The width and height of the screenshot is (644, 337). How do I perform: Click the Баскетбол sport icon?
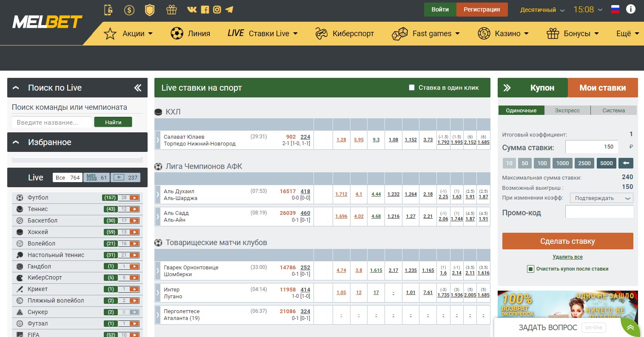[x=20, y=220]
